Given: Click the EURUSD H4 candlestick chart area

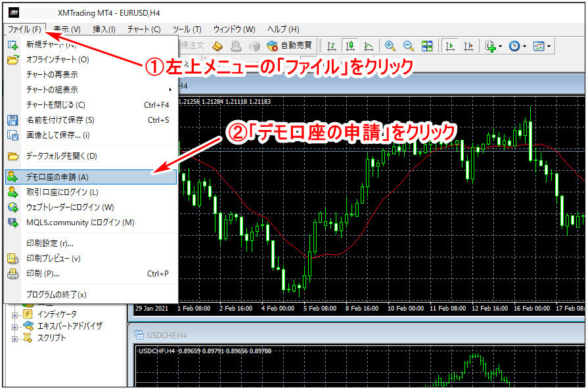Looking at the screenshot, I should click(380, 198).
